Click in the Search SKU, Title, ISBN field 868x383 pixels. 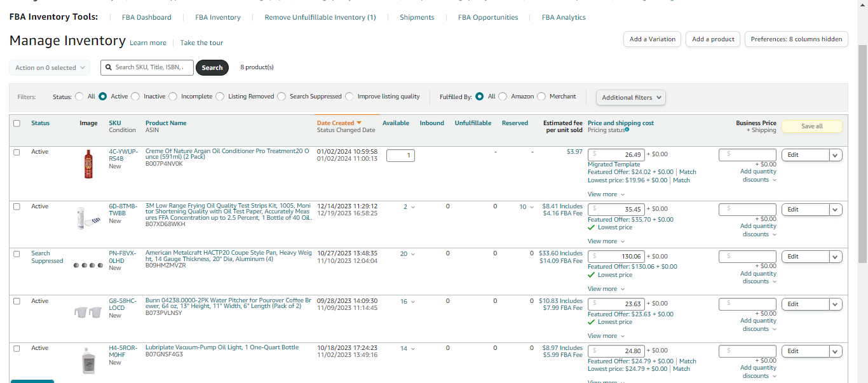coord(147,67)
